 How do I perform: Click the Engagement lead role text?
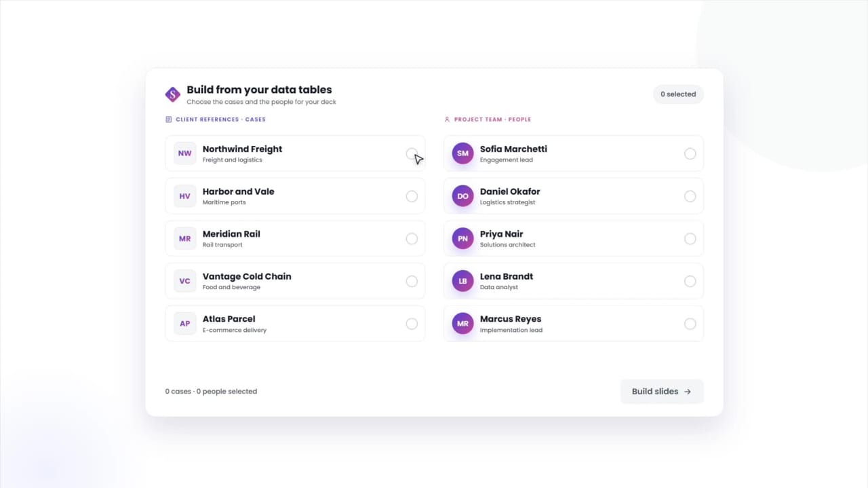507,160
